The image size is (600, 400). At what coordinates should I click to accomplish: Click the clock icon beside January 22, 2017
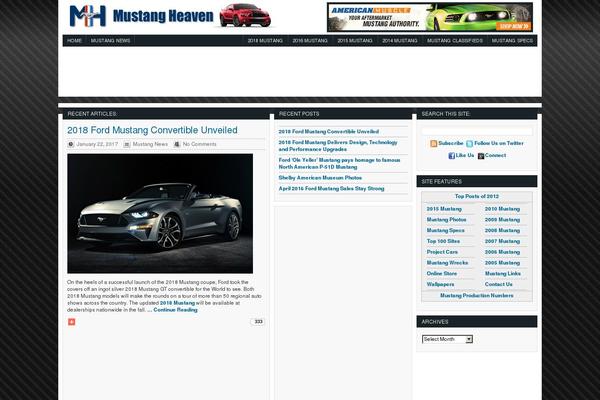pos(70,144)
